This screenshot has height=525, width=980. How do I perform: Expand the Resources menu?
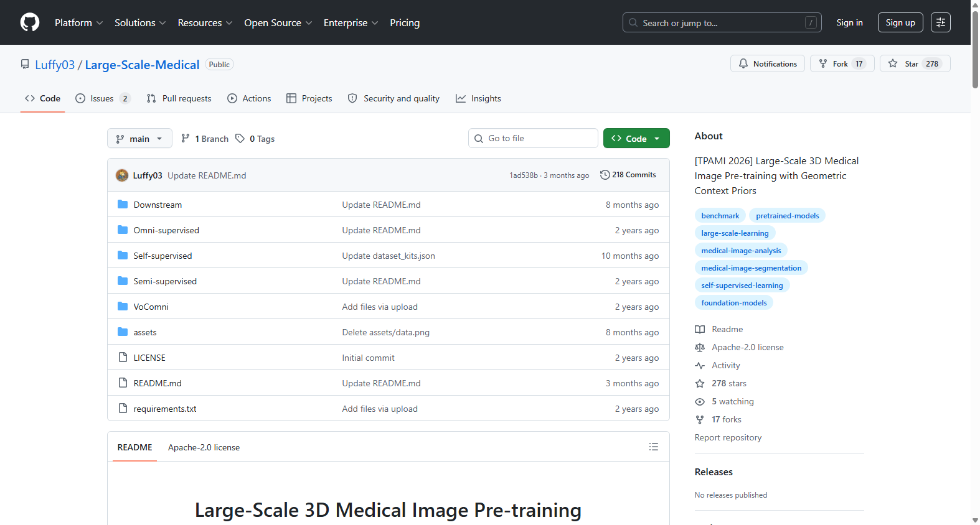205,22
